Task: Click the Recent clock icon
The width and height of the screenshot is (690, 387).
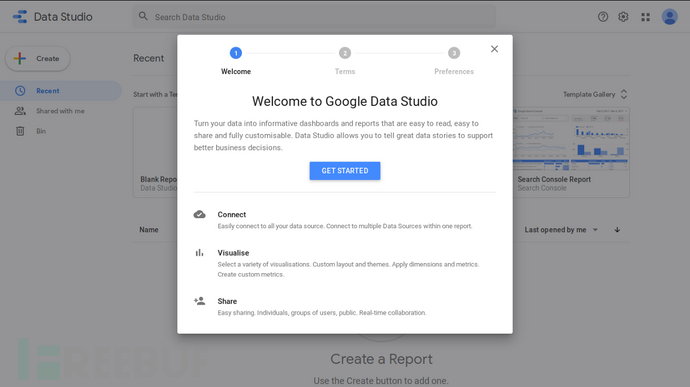Action: [x=20, y=91]
